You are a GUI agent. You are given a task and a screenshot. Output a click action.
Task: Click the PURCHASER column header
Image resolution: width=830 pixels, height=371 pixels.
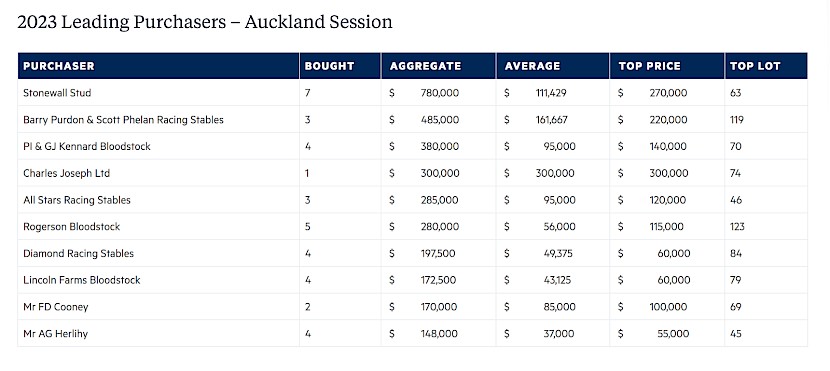pyautogui.click(x=58, y=66)
